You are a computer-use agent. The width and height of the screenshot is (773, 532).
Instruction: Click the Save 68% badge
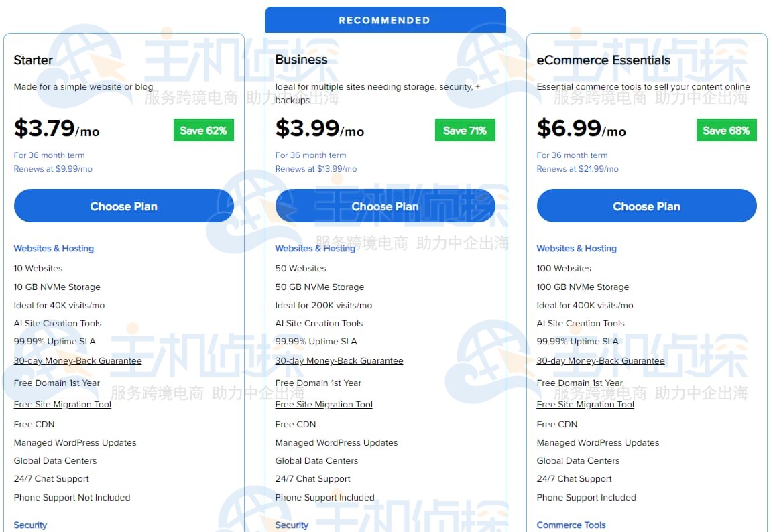pyautogui.click(x=726, y=131)
